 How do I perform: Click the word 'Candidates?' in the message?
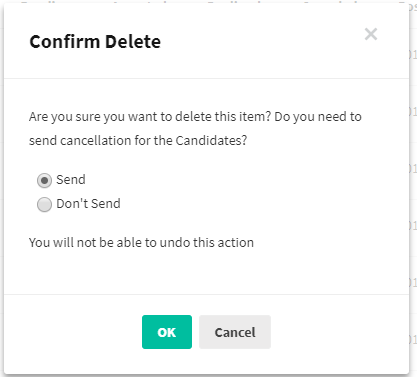coord(211,140)
